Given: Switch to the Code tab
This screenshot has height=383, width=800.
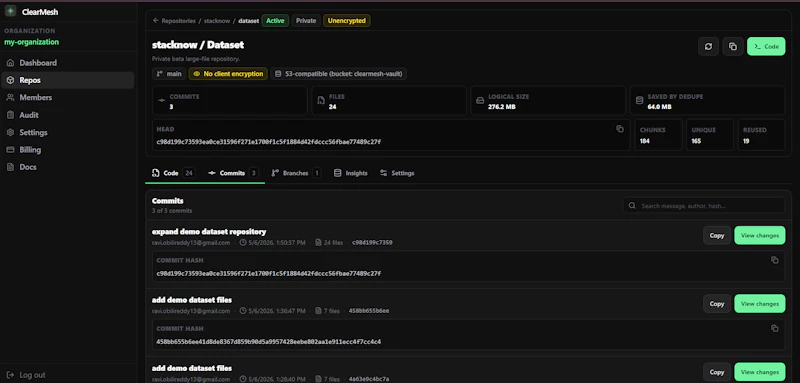Looking at the screenshot, I should click(173, 173).
